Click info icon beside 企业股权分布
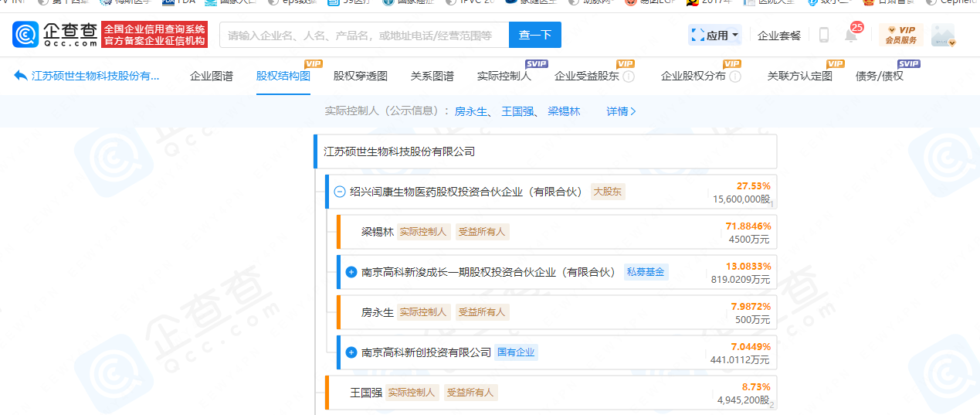 pyautogui.click(x=735, y=77)
